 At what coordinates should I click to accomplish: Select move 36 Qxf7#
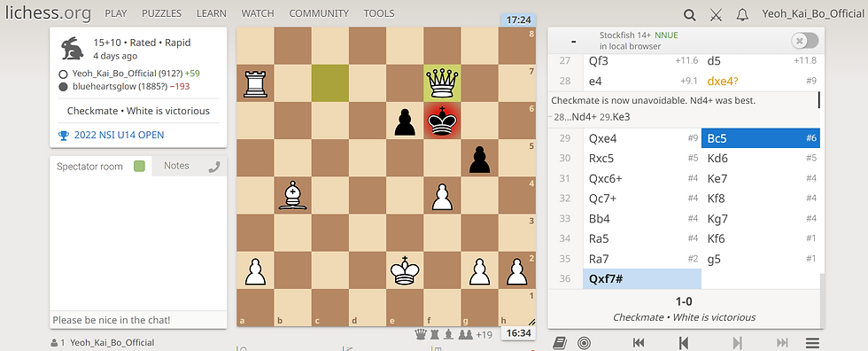(642, 278)
